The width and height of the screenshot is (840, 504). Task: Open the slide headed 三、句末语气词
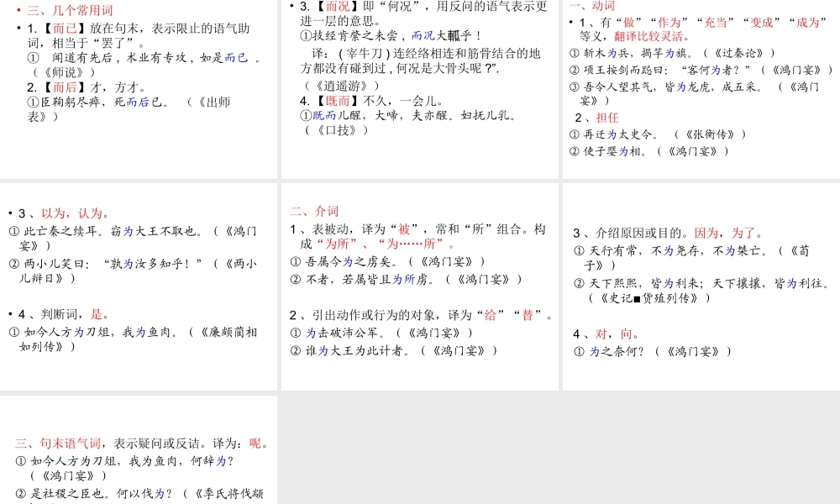click(139, 450)
